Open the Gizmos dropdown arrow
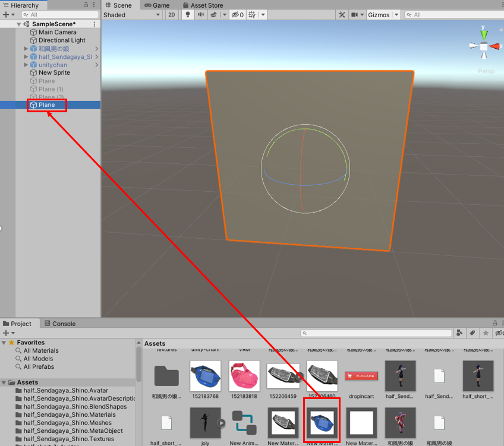Viewport: 504px width, 446px height. (396, 15)
